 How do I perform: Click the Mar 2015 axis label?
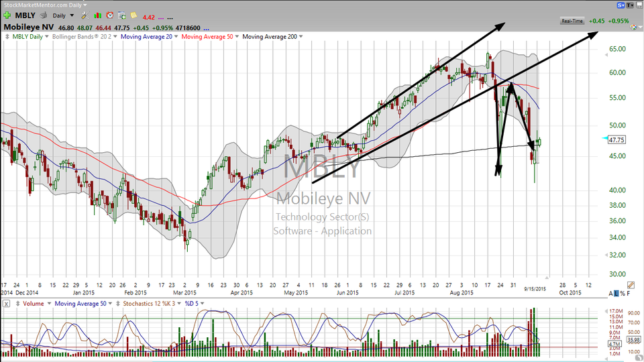coord(184,293)
